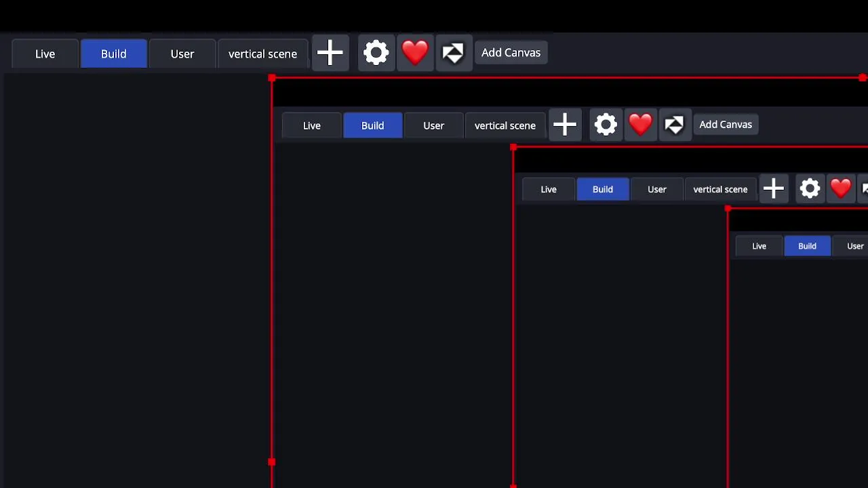Viewport: 868px width, 488px height.
Task: Switch to the Live tab in the main toolbar
Action: click(x=45, y=54)
